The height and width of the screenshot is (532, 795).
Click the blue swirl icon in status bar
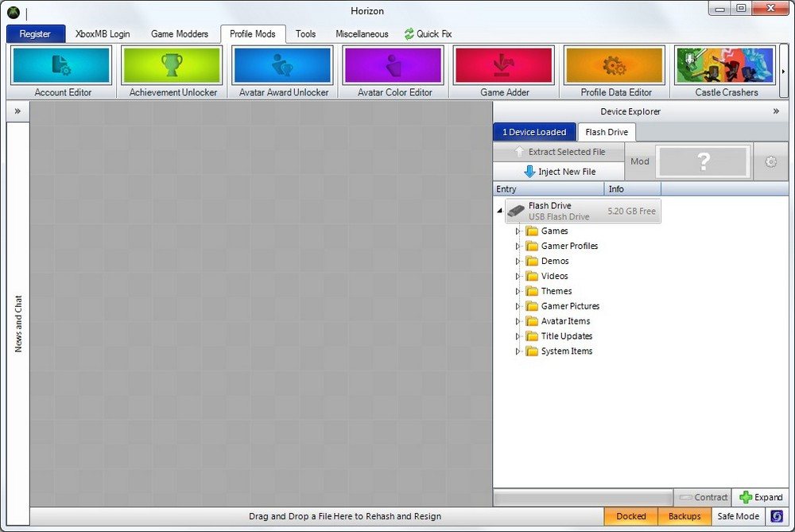pyautogui.click(x=776, y=516)
